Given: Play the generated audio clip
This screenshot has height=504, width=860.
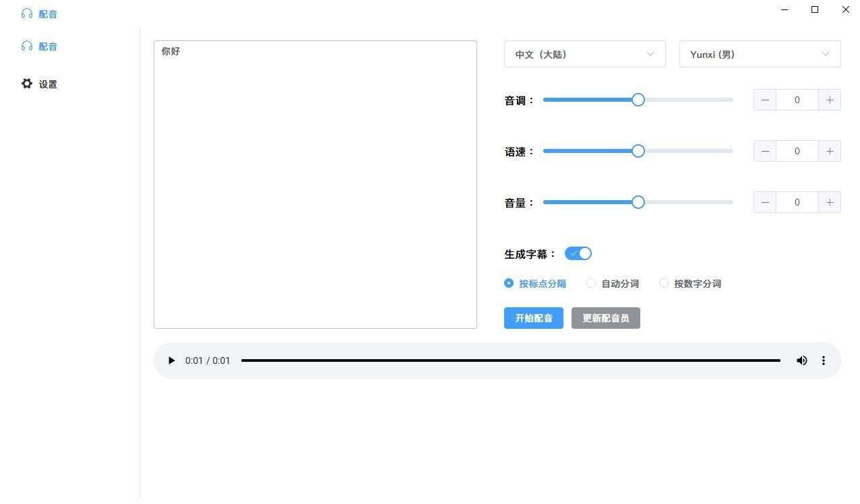Looking at the screenshot, I should coord(171,360).
